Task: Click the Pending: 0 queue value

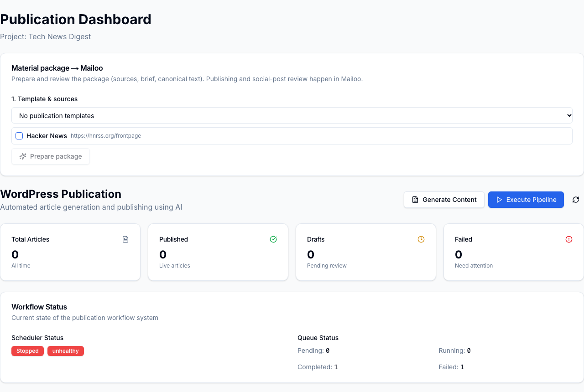Action: pyautogui.click(x=313, y=351)
